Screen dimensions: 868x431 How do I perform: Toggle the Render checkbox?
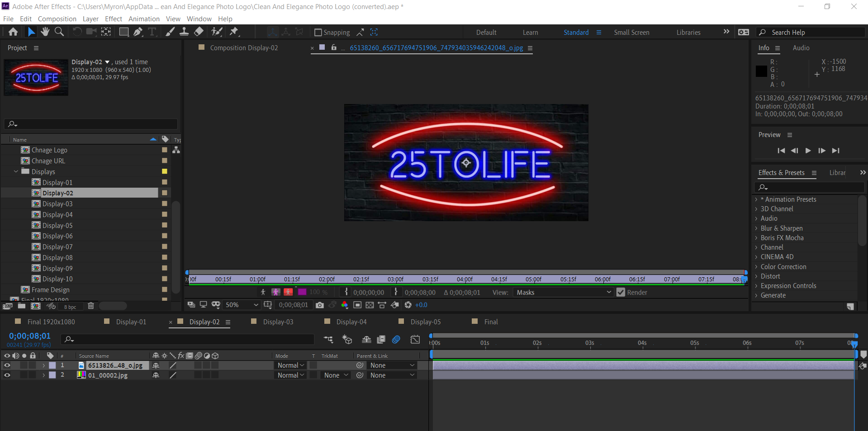pyautogui.click(x=621, y=292)
